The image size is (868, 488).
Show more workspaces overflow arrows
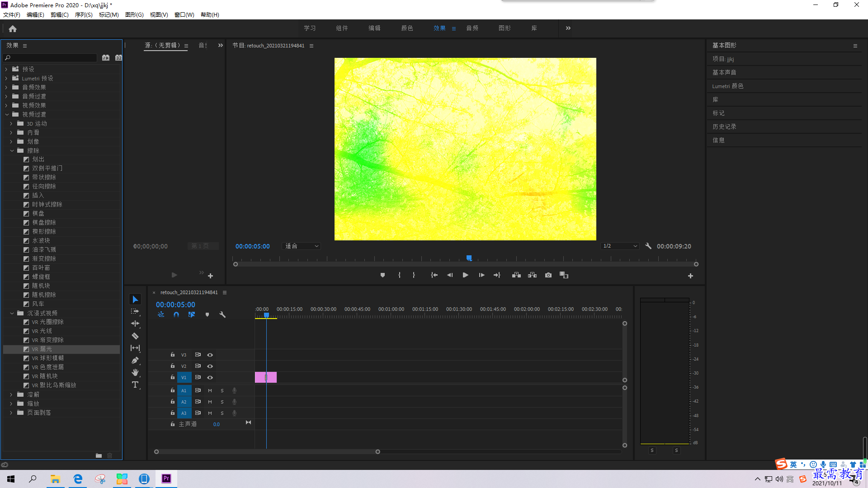pyautogui.click(x=568, y=28)
